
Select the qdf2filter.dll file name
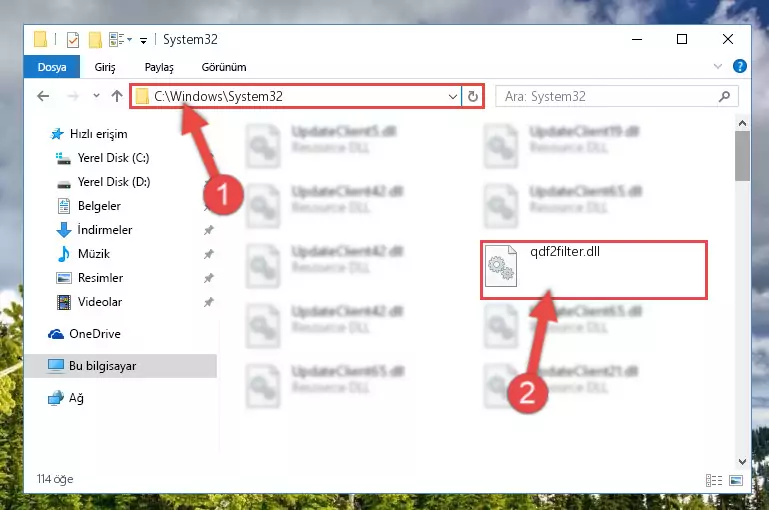point(564,252)
